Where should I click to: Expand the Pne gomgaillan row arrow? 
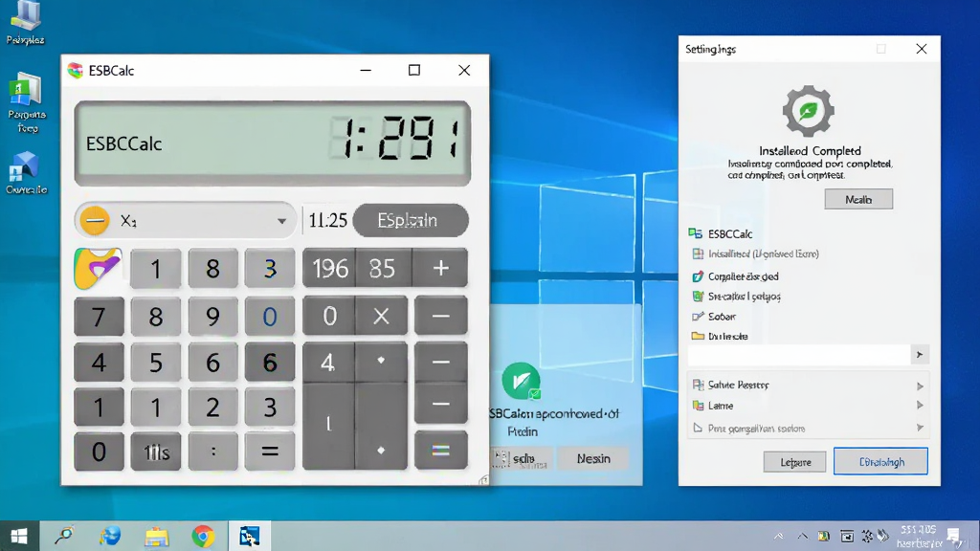pyautogui.click(x=920, y=428)
